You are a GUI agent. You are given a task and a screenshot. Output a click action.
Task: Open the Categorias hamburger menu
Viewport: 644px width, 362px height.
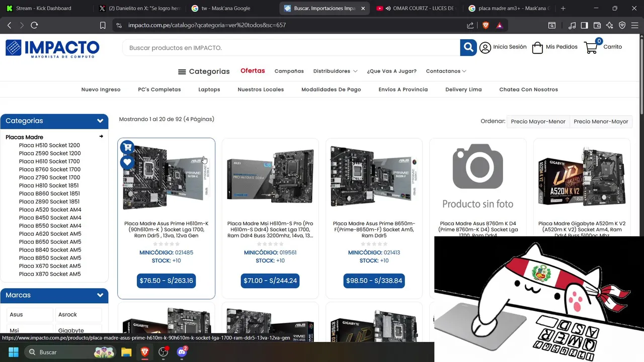tap(204, 71)
